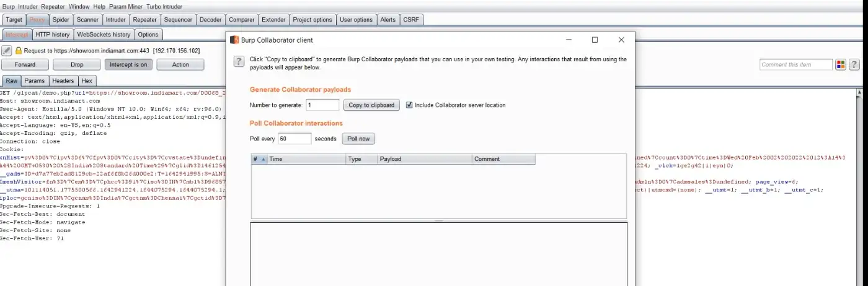Open the Intruder menu in menu bar
The image size is (868, 286).
pos(29,6)
